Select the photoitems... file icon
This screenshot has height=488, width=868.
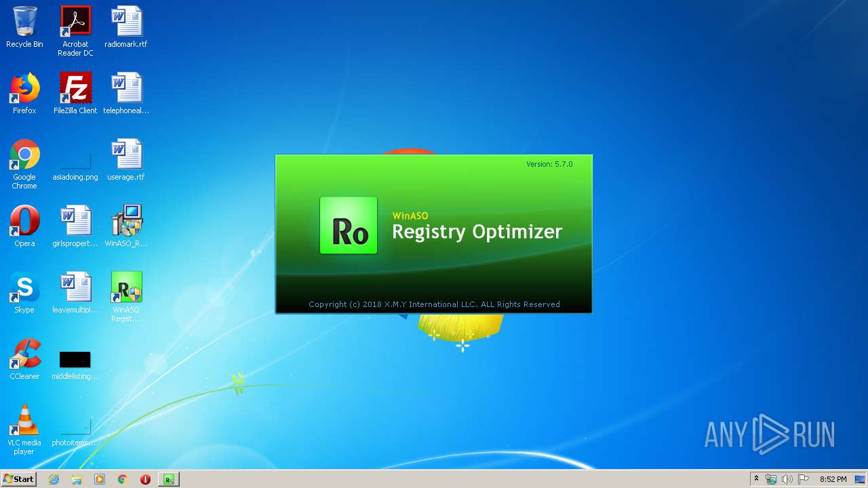click(75, 433)
